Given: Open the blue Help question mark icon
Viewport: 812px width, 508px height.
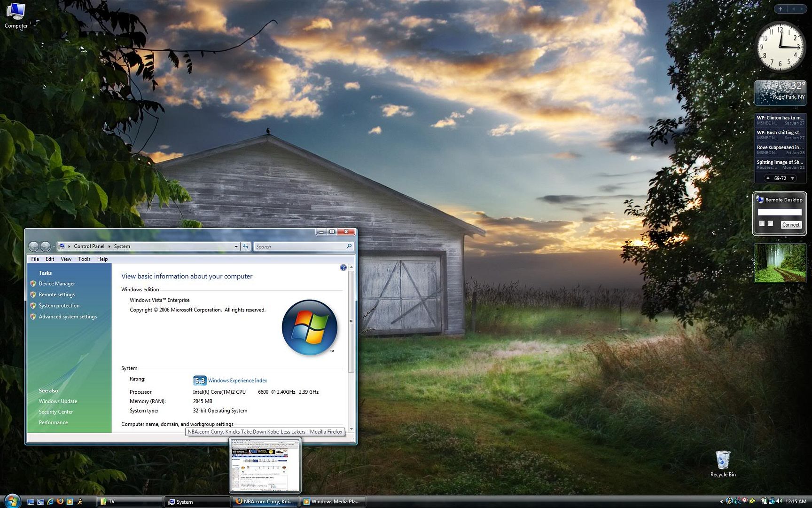Looking at the screenshot, I should [x=343, y=268].
